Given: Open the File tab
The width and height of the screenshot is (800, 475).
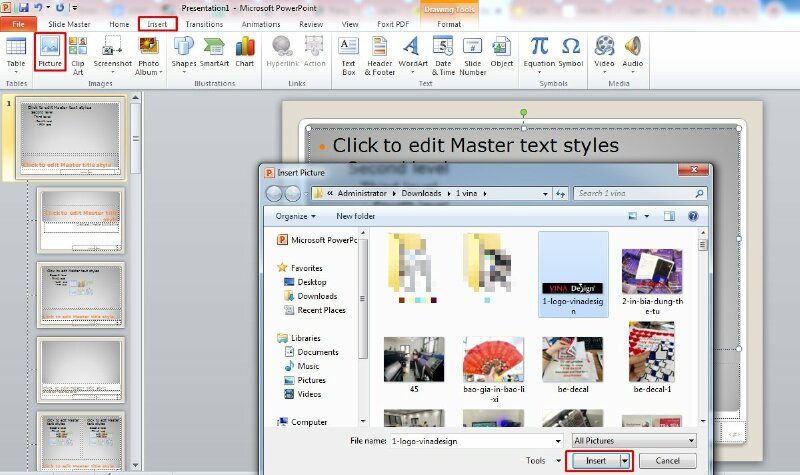Looking at the screenshot, I should coord(18,24).
